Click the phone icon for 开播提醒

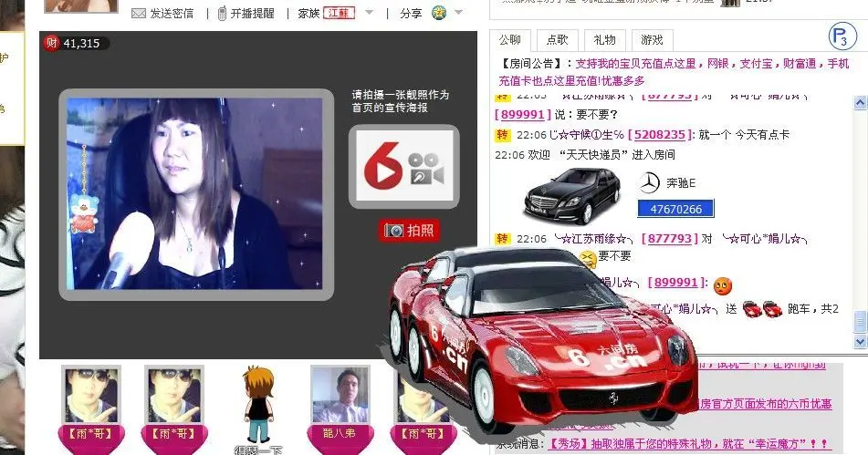[x=222, y=14]
